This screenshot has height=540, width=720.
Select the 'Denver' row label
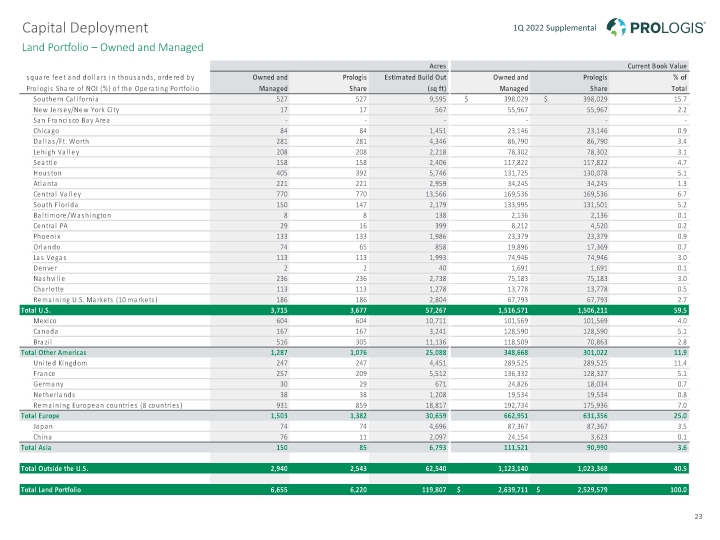tap(45, 268)
